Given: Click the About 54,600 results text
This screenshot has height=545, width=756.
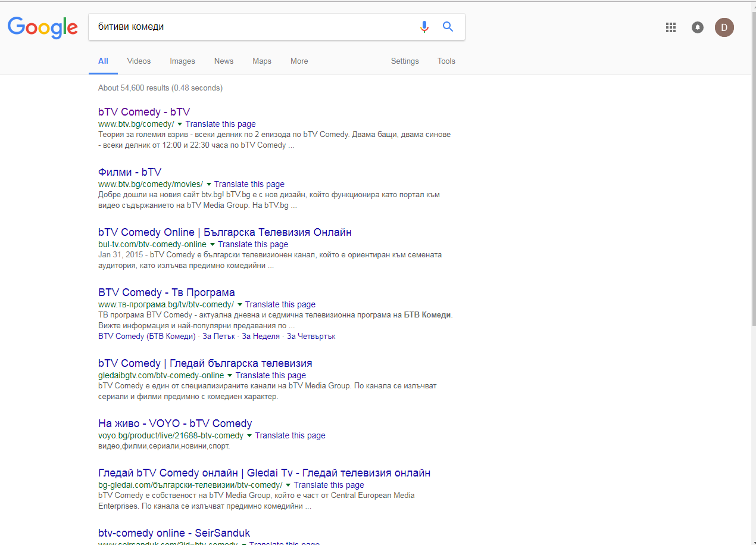Looking at the screenshot, I should (160, 88).
